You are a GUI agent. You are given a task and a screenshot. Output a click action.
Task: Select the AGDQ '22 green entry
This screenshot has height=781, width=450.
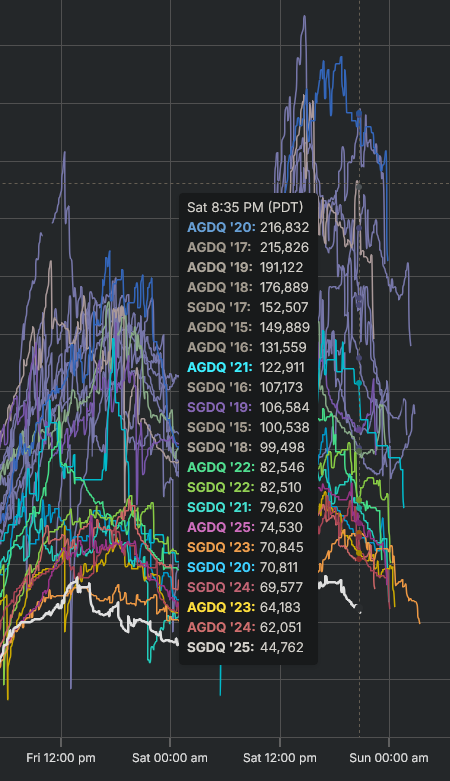tap(246, 467)
